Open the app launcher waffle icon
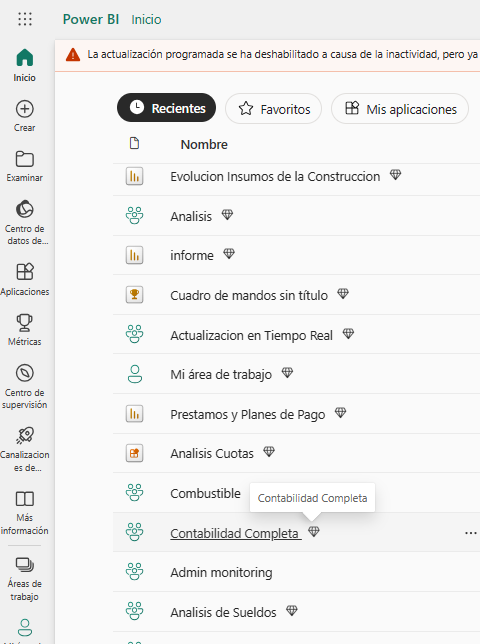The image size is (480, 644). (25, 19)
